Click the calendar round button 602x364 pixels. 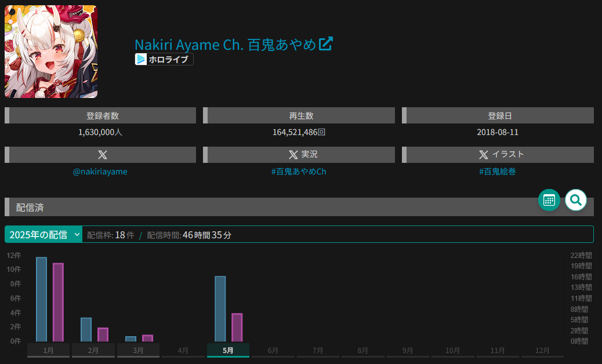(549, 200)
